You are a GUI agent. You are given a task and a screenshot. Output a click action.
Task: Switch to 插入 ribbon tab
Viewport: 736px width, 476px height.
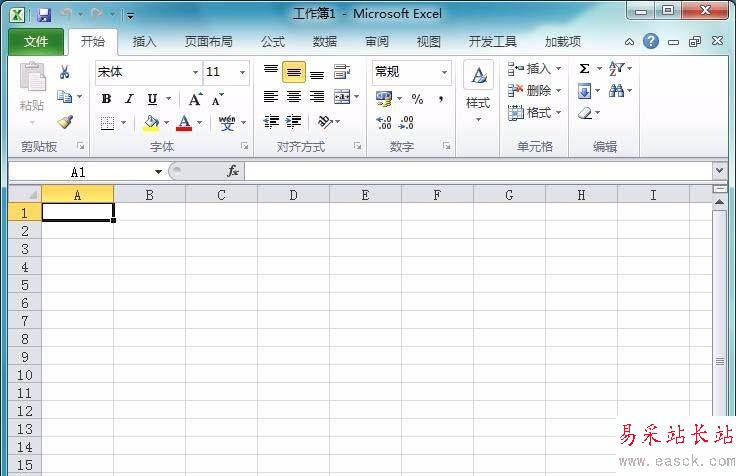tap(144, 42)
